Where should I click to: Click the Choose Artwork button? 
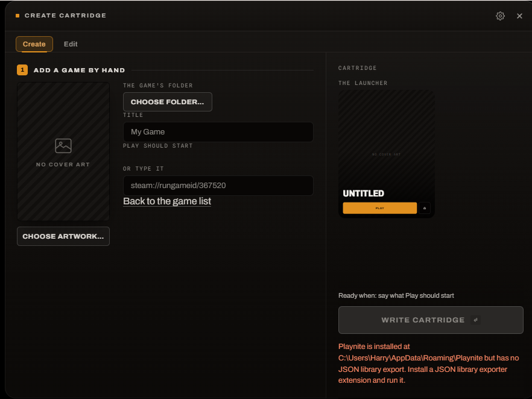63,236
